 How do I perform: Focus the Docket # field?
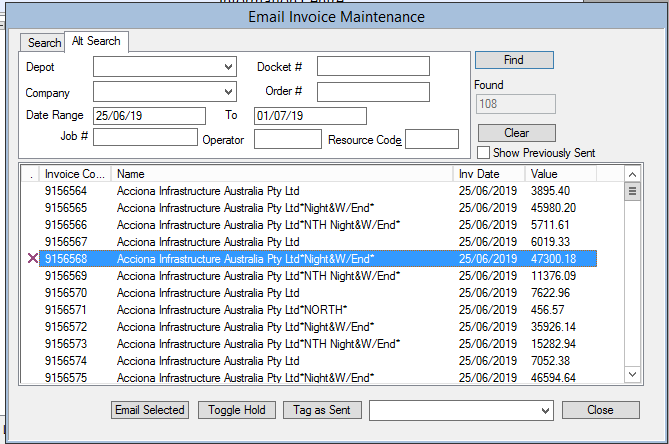coord(373,67)
